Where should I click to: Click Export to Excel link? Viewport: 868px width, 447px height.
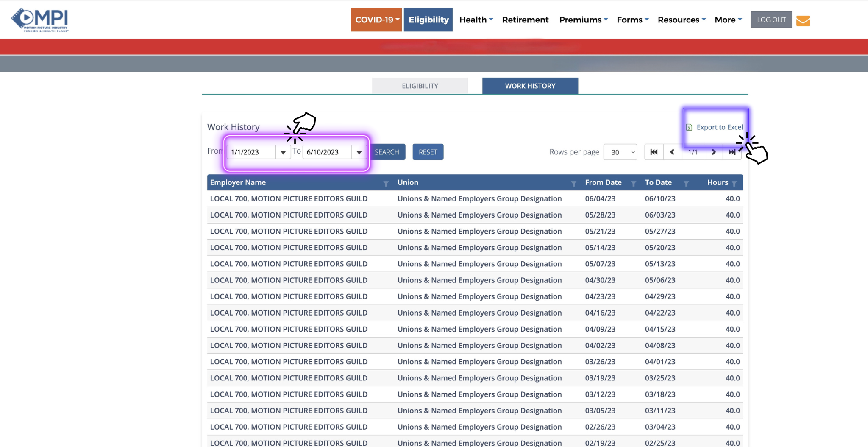[x=720, y=127]
